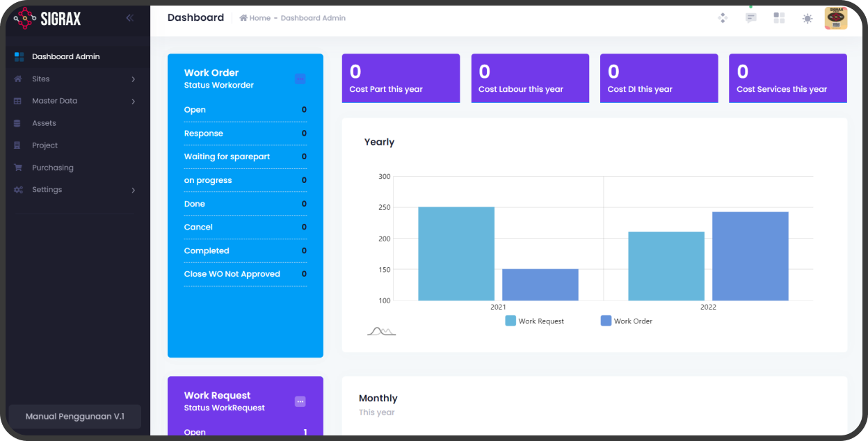Screen dimensions: 868x441
Task: Open Manual Penggunaan V.1 button
Action: [74, 417]
